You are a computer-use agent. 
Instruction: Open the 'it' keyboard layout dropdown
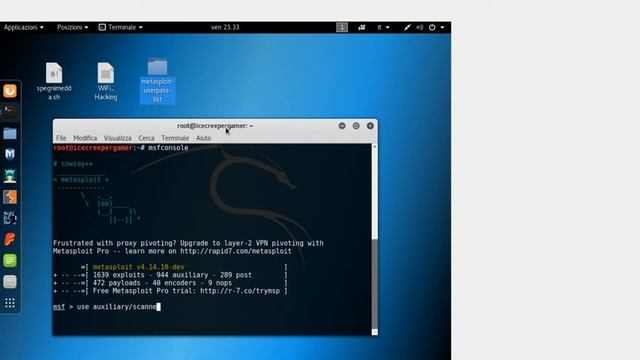coord(383,27)
